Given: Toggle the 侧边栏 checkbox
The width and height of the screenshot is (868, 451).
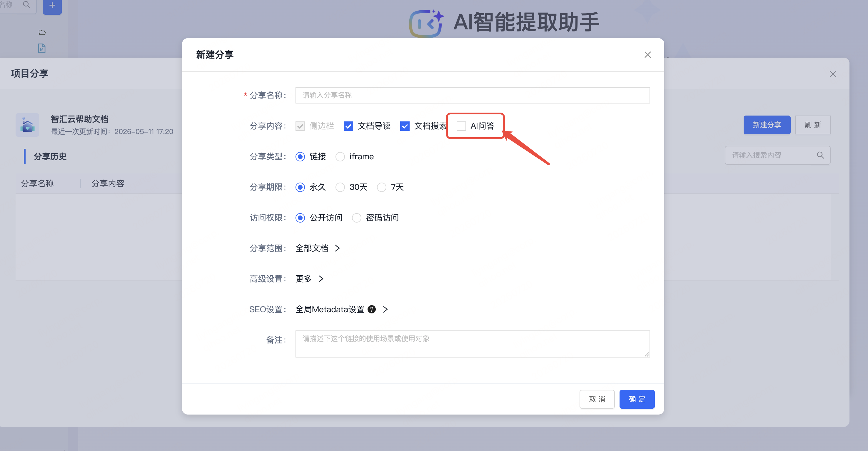Looking at the screenshot, I should point(300,126).
